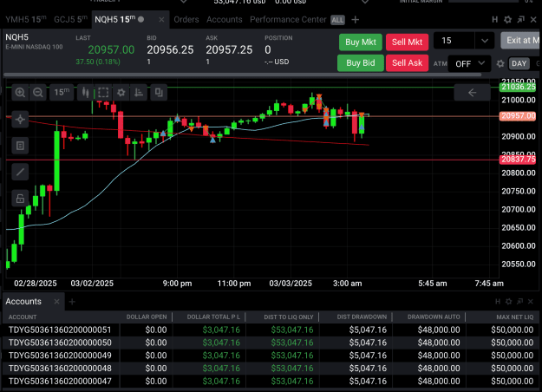Expand the quantity 15 dropdown

click(x=485, y=41)
